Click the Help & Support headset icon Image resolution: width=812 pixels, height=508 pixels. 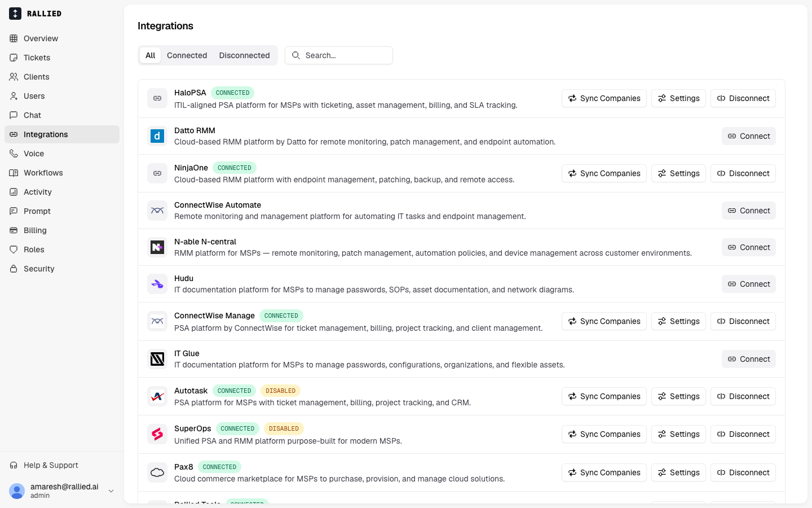(x=14, y=465)
